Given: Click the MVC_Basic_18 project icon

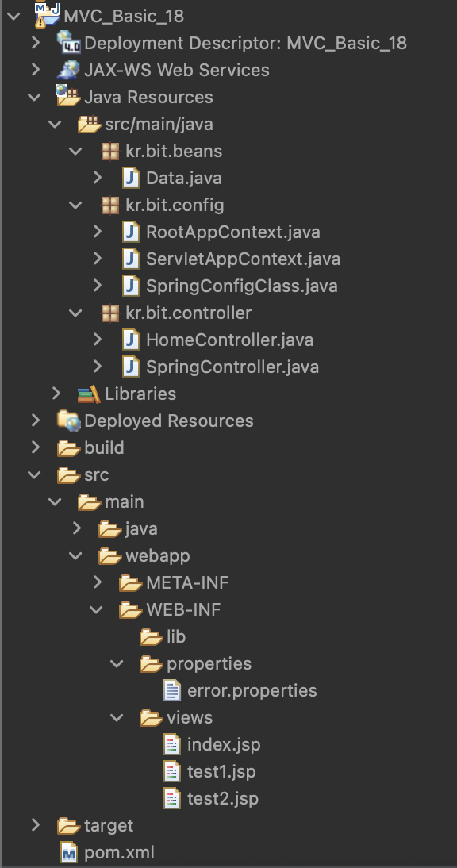Looking at the screenshot, I should [48, 16].
